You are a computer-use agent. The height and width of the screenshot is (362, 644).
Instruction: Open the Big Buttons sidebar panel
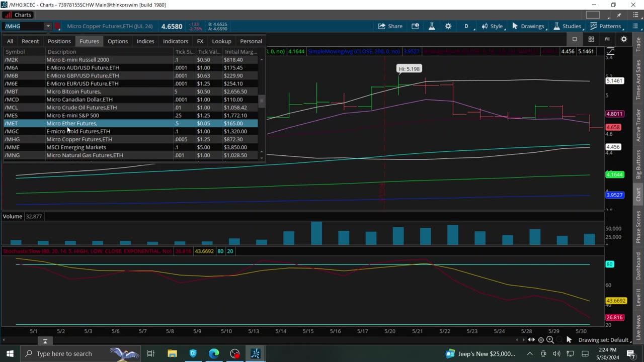click(638, 164)
